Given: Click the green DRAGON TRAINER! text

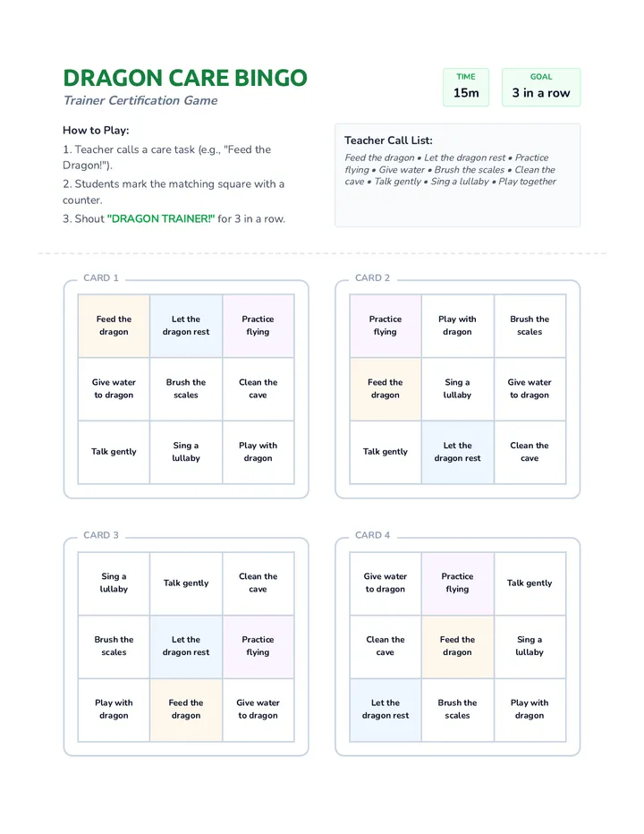Looking at the screenshot, I should click(x=161, y=218).
